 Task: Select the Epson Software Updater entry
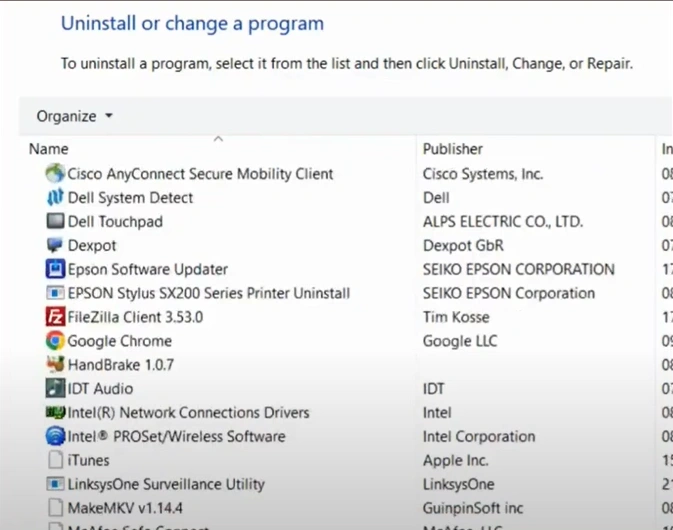(x=148, y=269)
